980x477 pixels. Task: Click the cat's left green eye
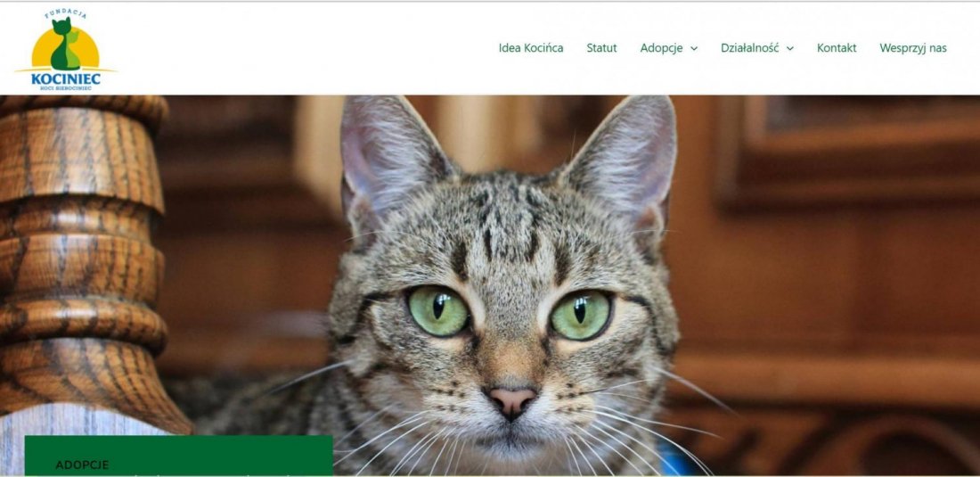tap(438, 310)
